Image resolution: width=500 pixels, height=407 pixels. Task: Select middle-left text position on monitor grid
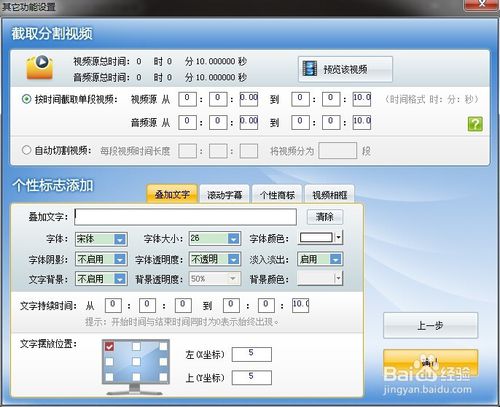[x=109, y=362]
